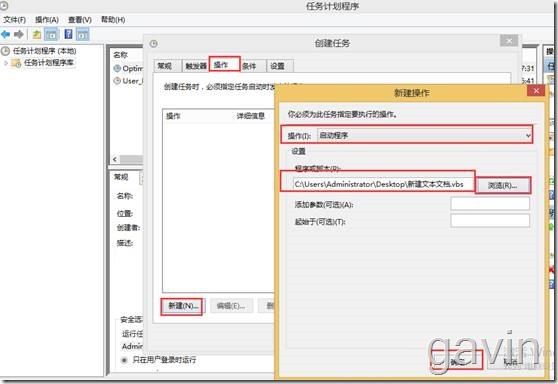The image size is (558, 384).
Task: Expand the 任务计划程序库 tree node
Action: tap(6, 63)
